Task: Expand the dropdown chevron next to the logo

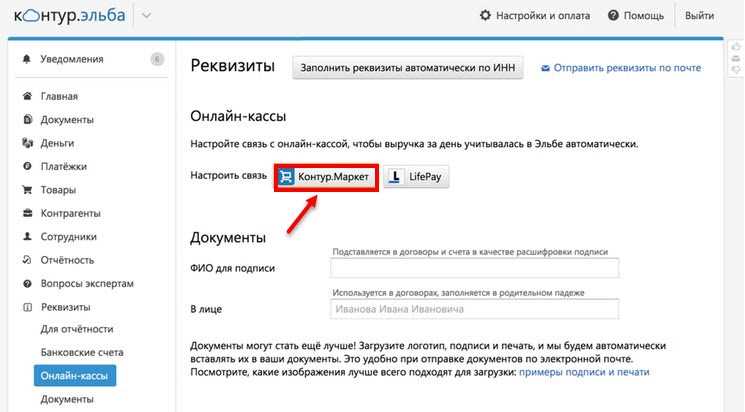Action: (x=146, y=16)
